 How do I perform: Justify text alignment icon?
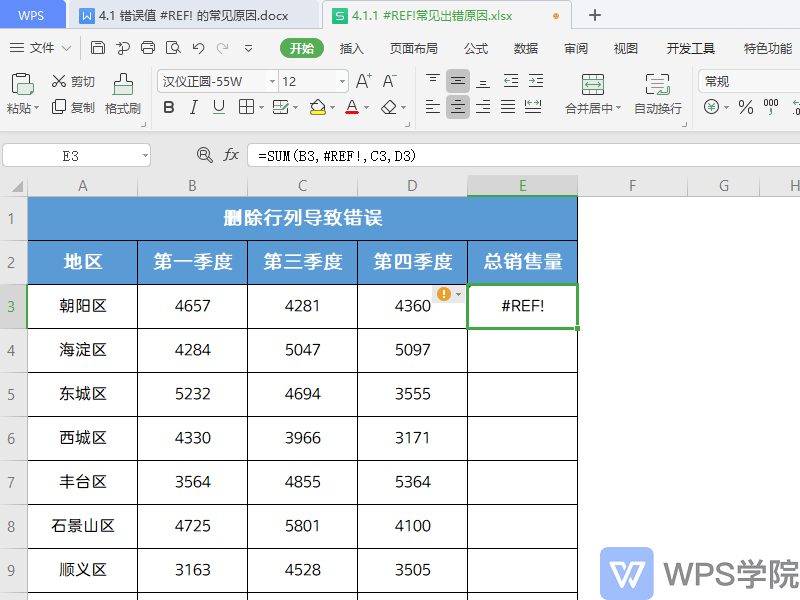click(x=508, y=107)
